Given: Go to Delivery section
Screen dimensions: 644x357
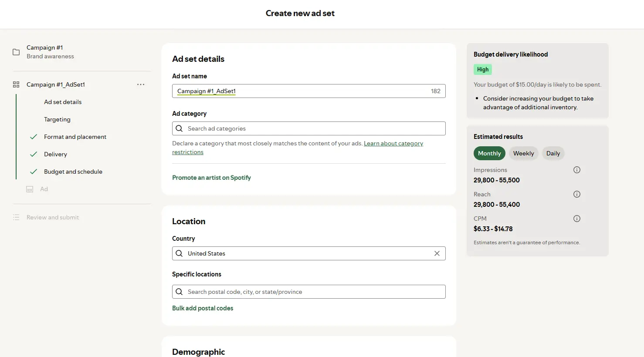Looking at the screenshot, I should (55, 154).
